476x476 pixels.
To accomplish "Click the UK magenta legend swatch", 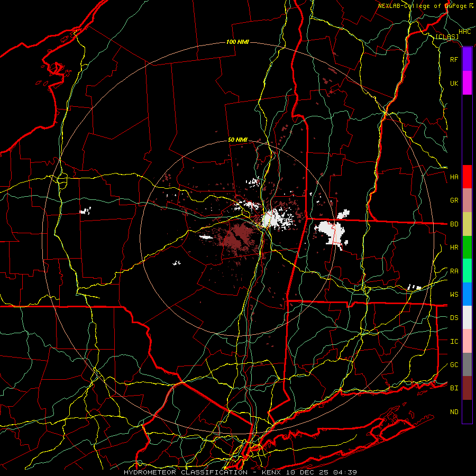I will click(x=467, y=83).
